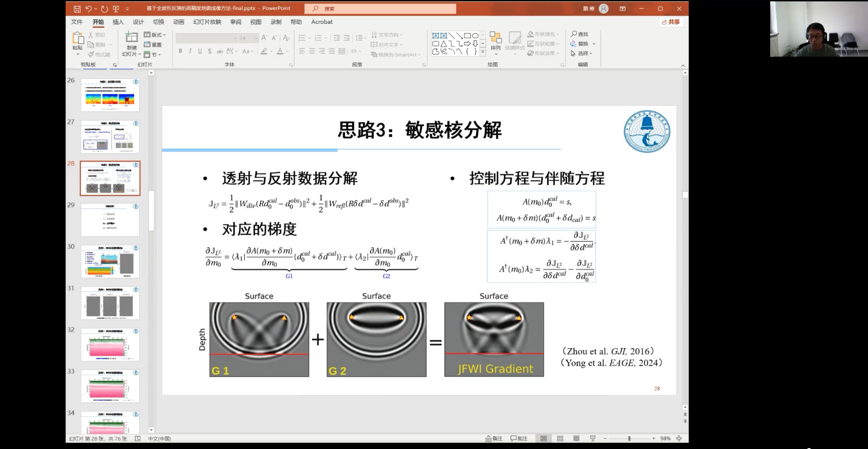Expand the Select (选择) dropdown
The width and height of the screenshot is (868, 449).
click(x=581, y=53)
